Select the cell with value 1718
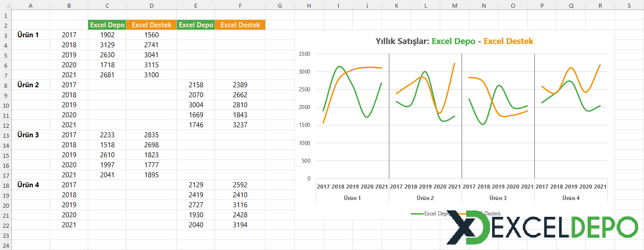 coord(107,65)
